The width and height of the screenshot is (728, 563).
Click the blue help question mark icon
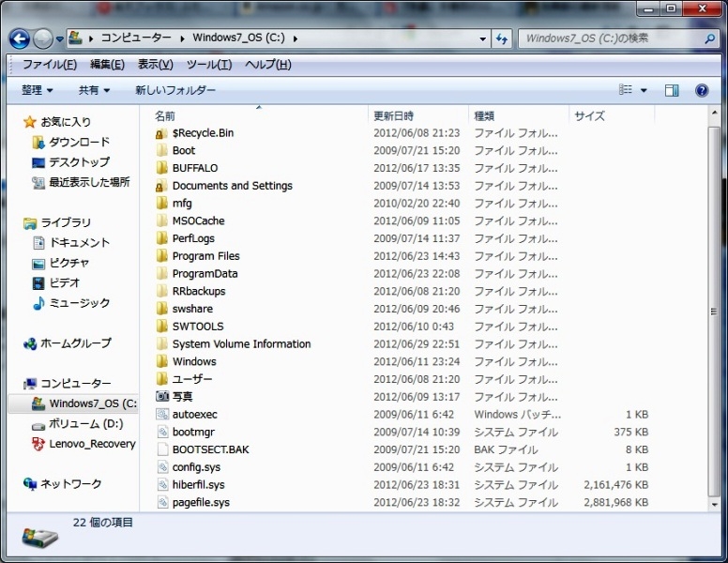[x=702, y=90]
